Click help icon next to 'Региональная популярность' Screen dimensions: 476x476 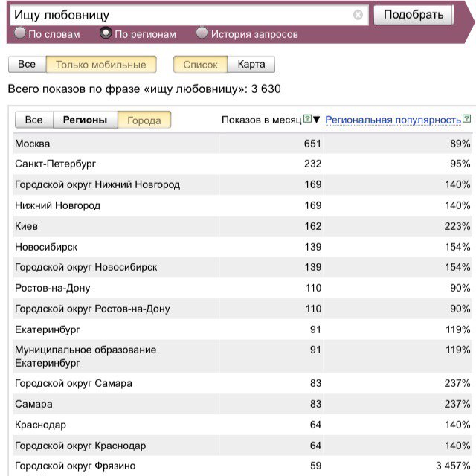[467, 119]
